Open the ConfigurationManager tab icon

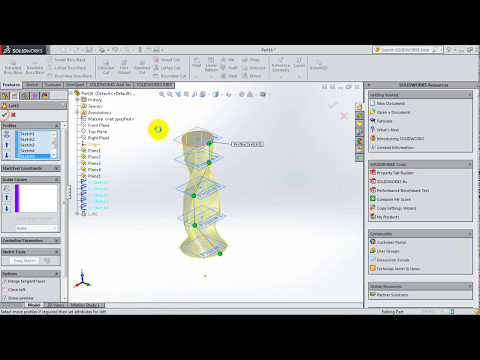click(x=25, y=96)
